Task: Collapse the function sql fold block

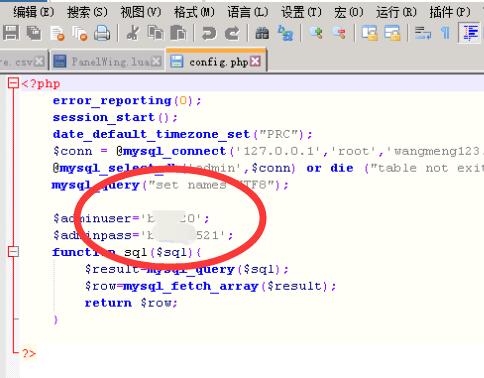Action: pos(13,252)
